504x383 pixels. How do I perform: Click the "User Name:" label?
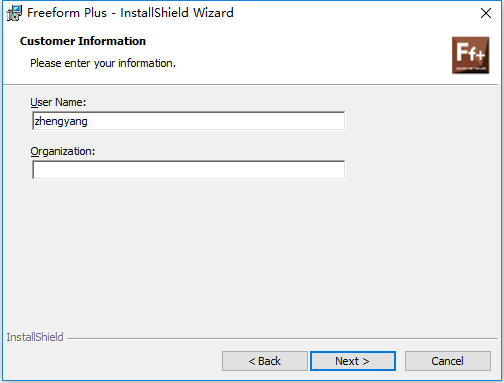tap(58, 102)
